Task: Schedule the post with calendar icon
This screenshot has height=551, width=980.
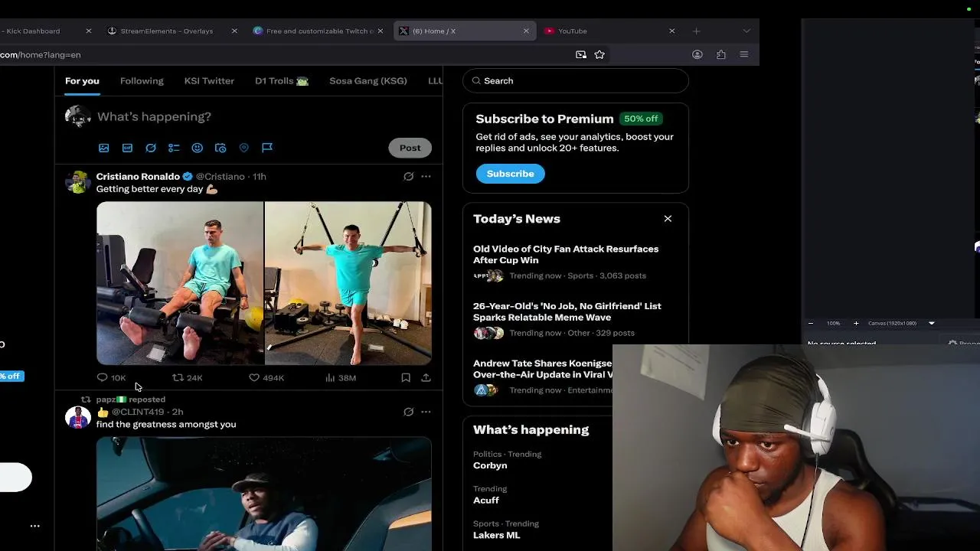Action: 220,148
